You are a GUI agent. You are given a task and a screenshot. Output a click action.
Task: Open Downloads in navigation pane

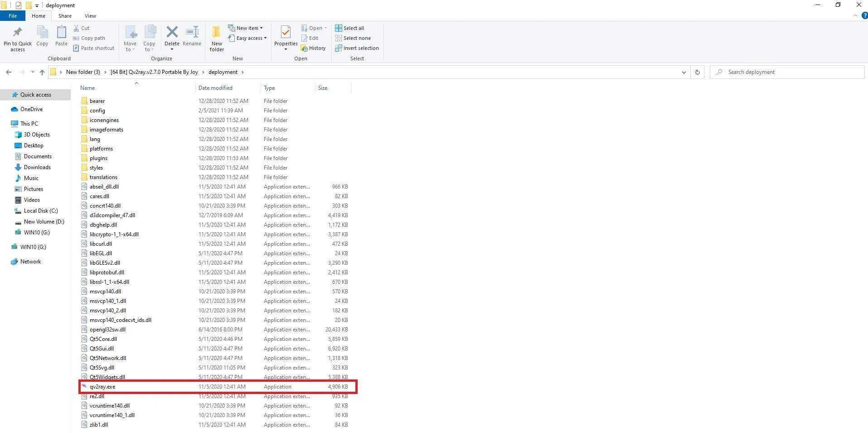(x=37, y=167)
